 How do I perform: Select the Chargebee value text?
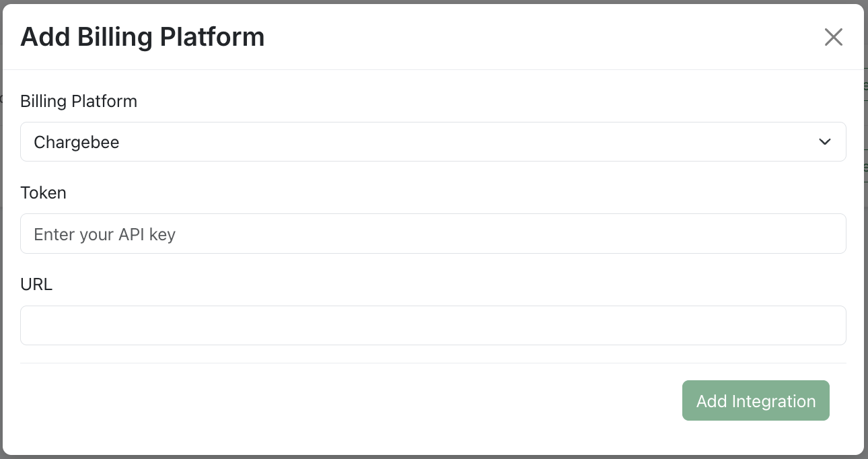77,142
